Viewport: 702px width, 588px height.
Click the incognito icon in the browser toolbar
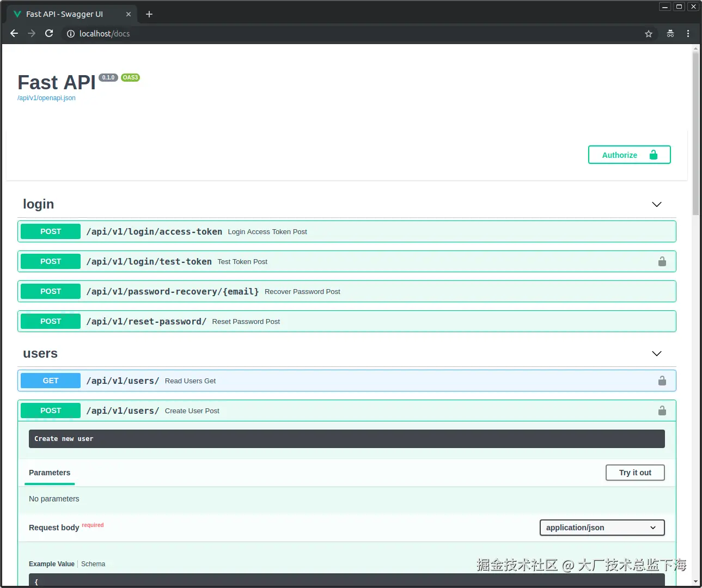(x=670, y=34)
